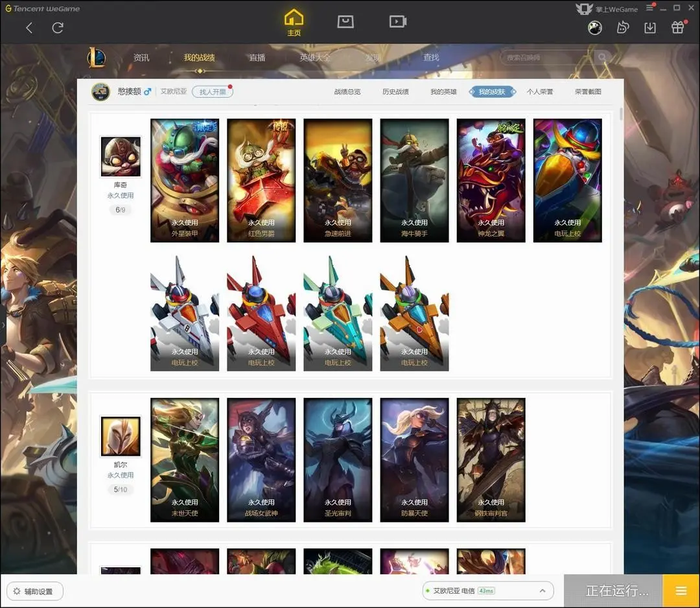
Task: Click the 库奇 champion portrait
Action: click(x=121, y=157)
